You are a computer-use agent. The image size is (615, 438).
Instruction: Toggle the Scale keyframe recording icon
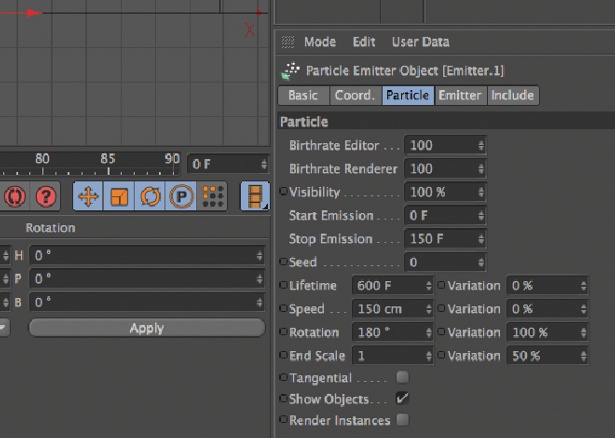click(x=119, y=196)
